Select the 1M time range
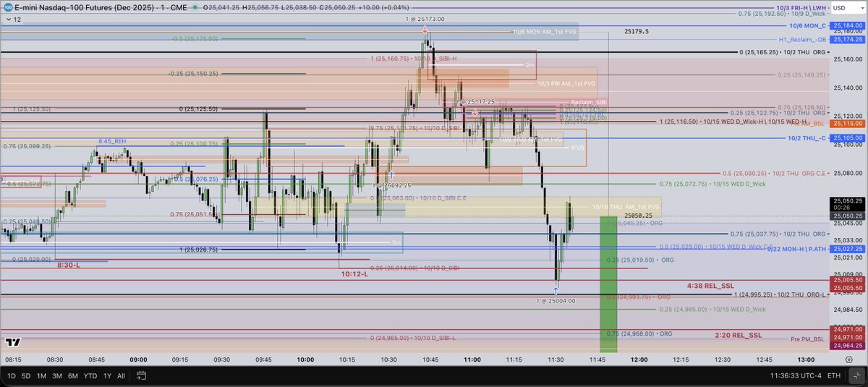868x387 pixels. point(42,375)
